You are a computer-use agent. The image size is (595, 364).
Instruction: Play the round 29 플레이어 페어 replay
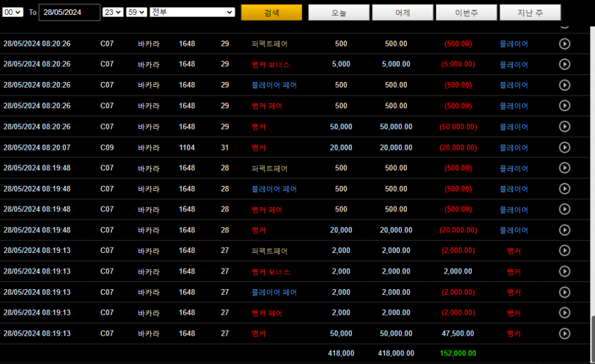click(564, 85)
